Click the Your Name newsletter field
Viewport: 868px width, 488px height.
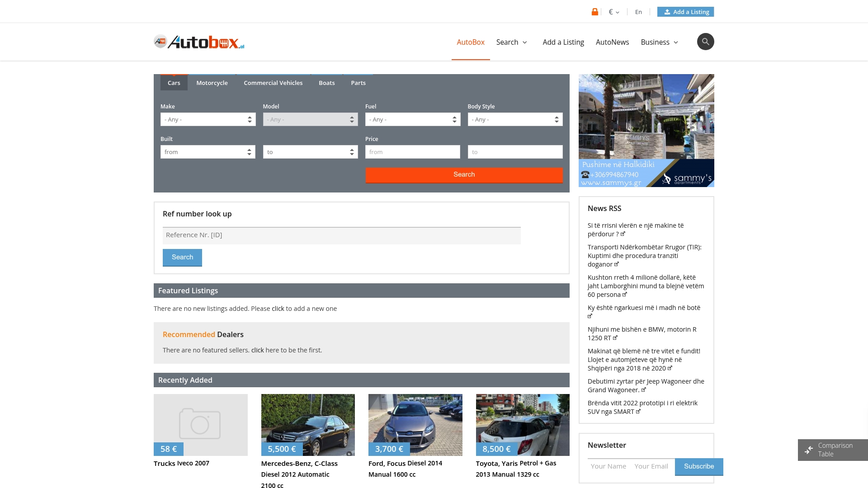[609, 466]
